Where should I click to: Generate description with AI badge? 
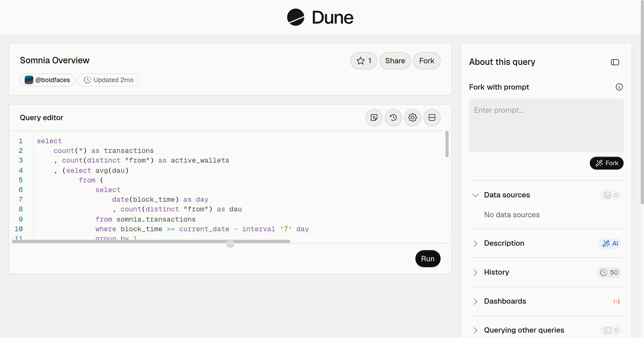(x=610, y=243)
